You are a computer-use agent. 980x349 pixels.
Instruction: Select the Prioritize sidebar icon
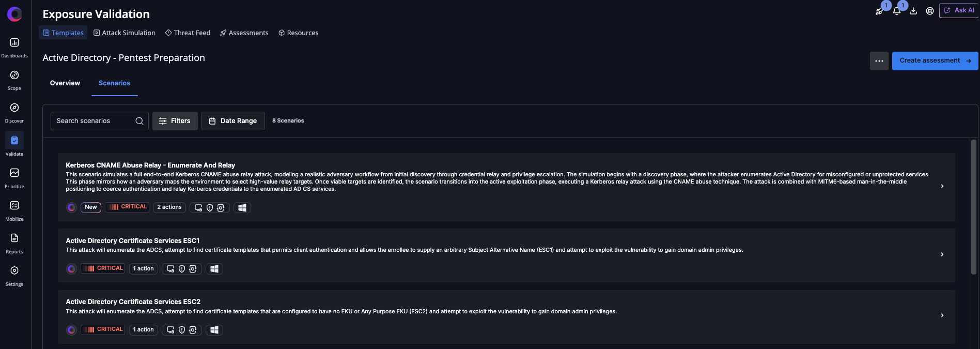tap(14, 173)
